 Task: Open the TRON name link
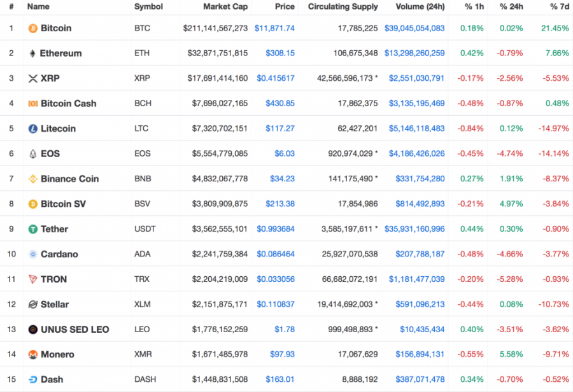[x=53, y=279]
